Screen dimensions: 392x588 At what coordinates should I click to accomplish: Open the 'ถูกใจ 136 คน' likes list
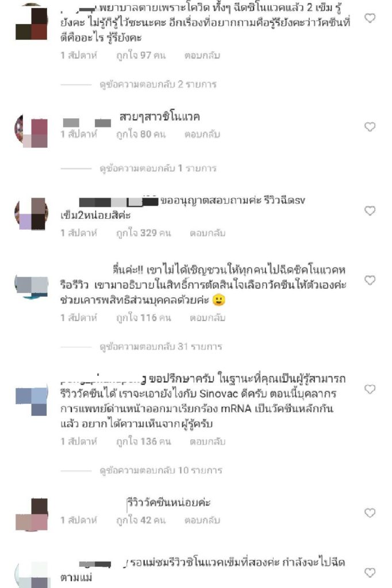pyautogui.click(x=144, y=442)
